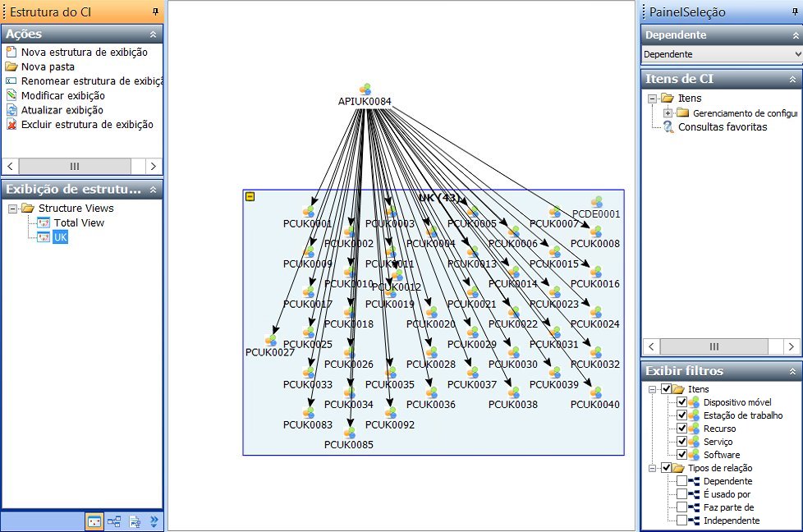Open Consultas favoritas in Itens de CI
The height and width of the screenshot is (532, 803).
pos(723,127)
